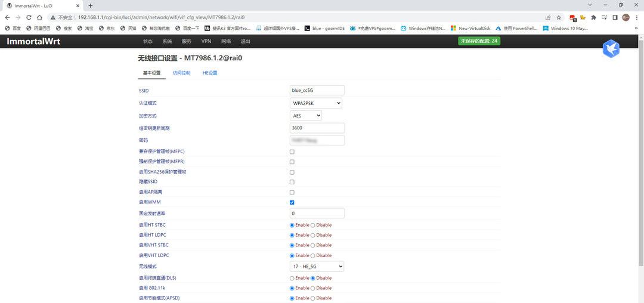Close the ImmortalWrt - LuCI tab
This screenshot has width=644, height=303.
(78, 6)
